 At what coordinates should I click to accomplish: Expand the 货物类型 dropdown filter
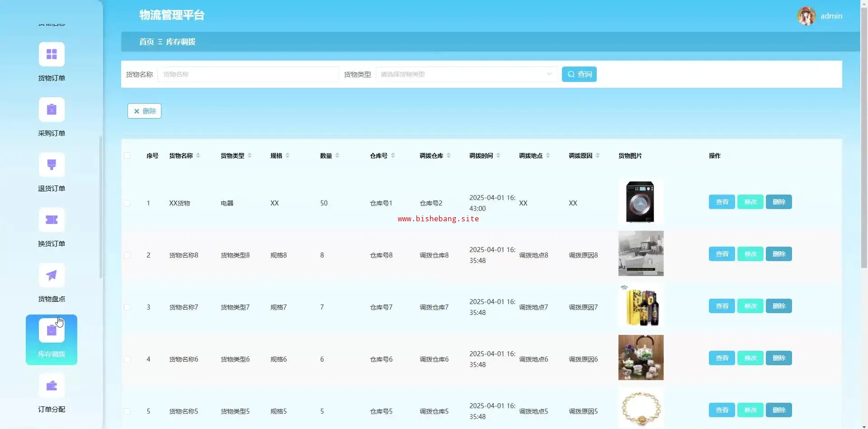[466, 74]
